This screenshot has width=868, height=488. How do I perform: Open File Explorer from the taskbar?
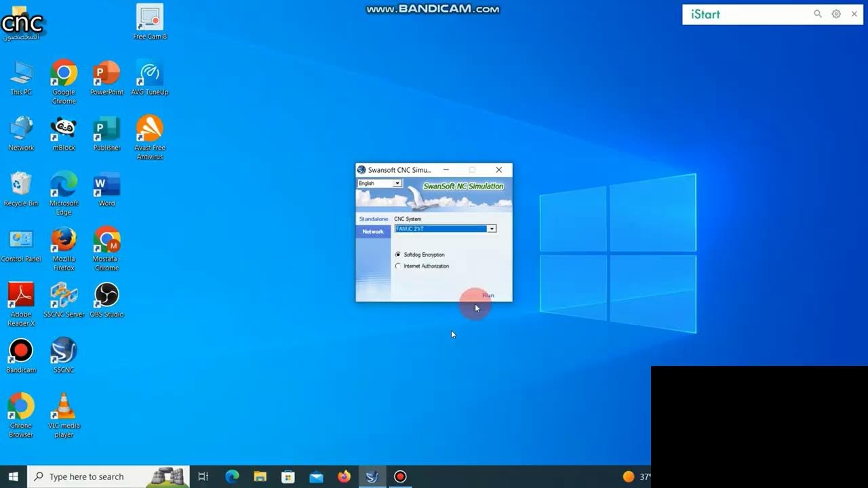coord(260,476)
